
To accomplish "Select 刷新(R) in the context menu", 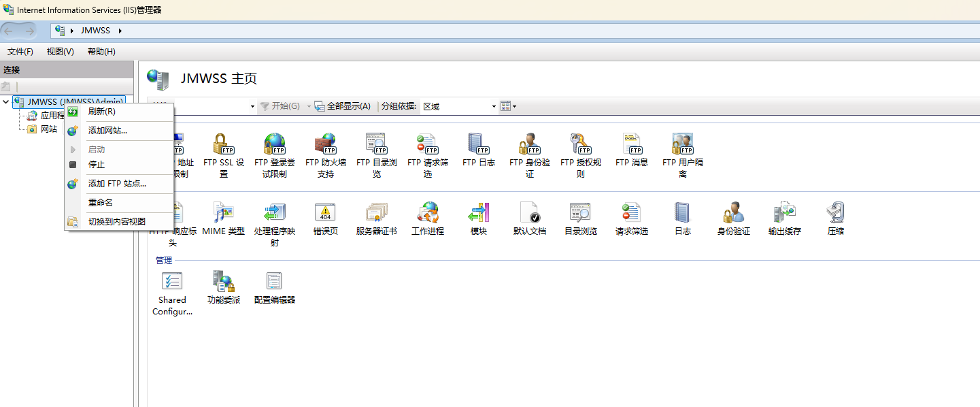I will (101, 112).
